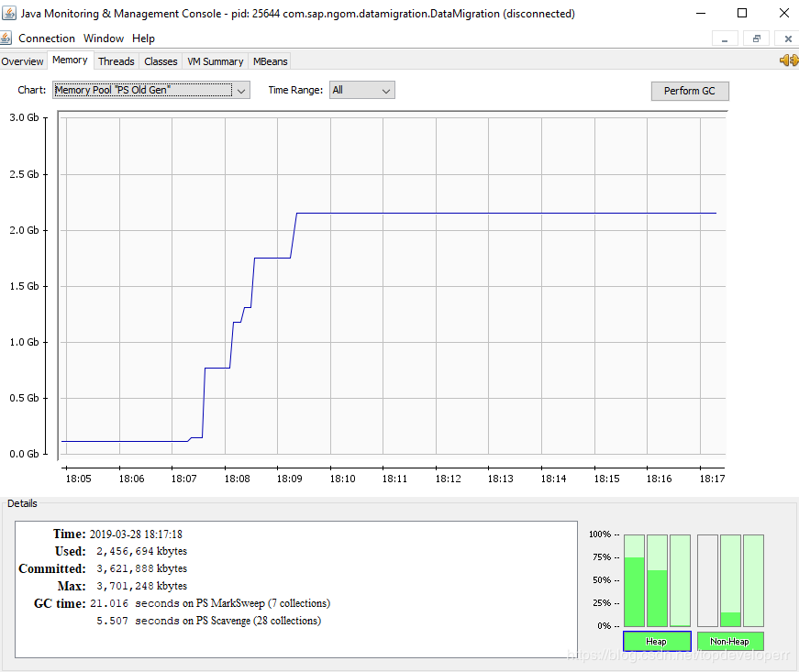
Task: Close the inner connection window
Action: click(787, 39)
